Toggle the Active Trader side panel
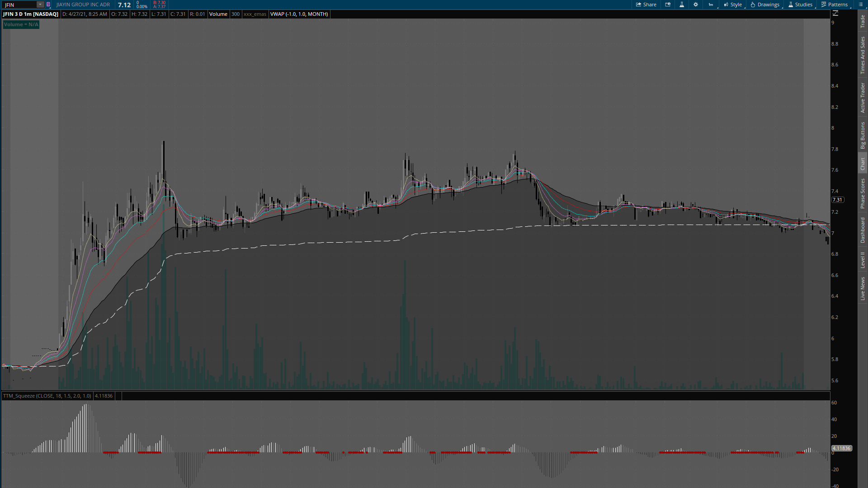The height and width of the screenshot is (488, 868). [x=863, y=98]
